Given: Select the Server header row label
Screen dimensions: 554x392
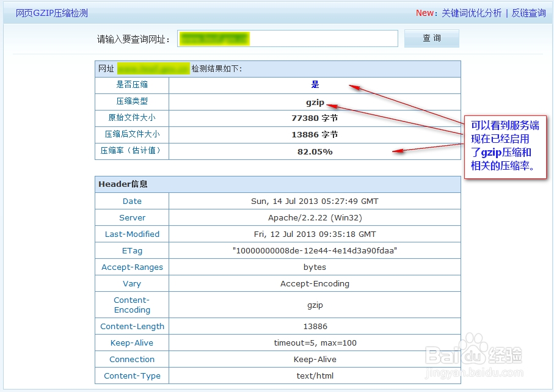Looking at the screenshot, I should coord(132,217).
